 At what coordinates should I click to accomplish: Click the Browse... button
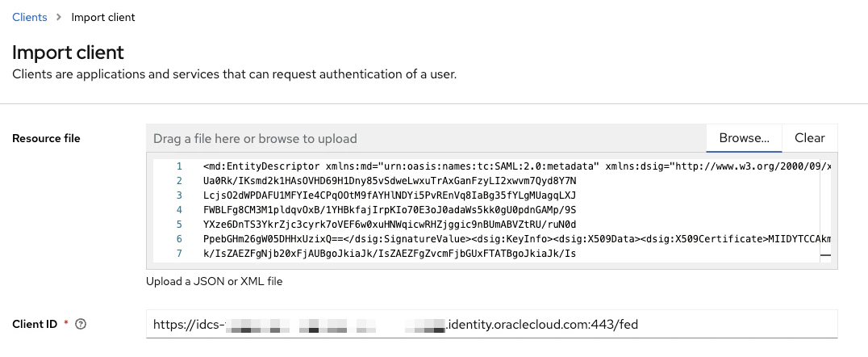point(744,138)
